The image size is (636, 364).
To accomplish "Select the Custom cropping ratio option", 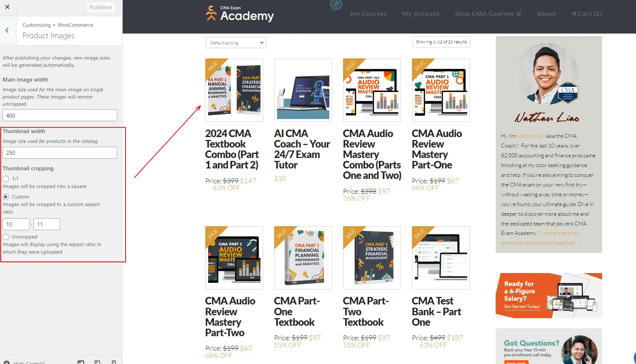I will tap(6, 197).
